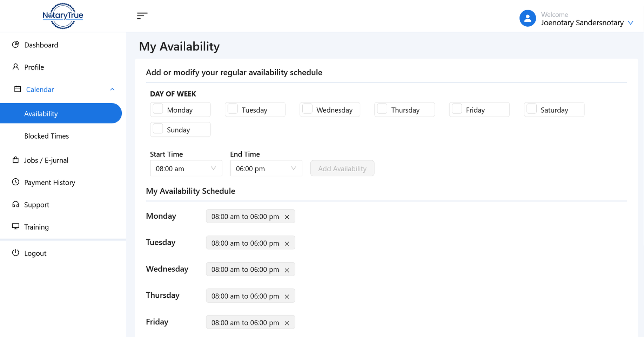Switch to the Blocked Times section

pyautogui.click(x=47, y=136)
